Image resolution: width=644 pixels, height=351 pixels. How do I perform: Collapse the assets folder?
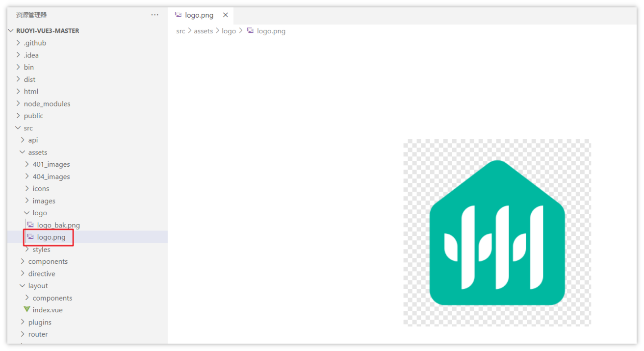coord(23,152)
